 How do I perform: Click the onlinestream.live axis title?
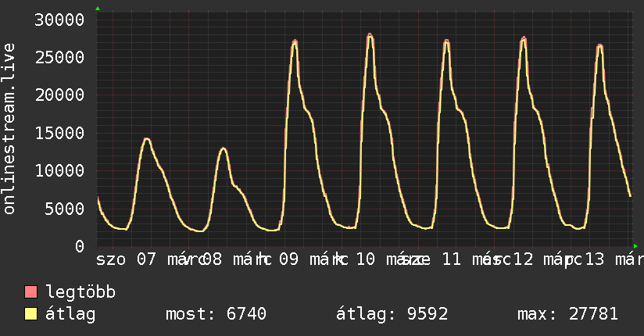coord(9,129)
